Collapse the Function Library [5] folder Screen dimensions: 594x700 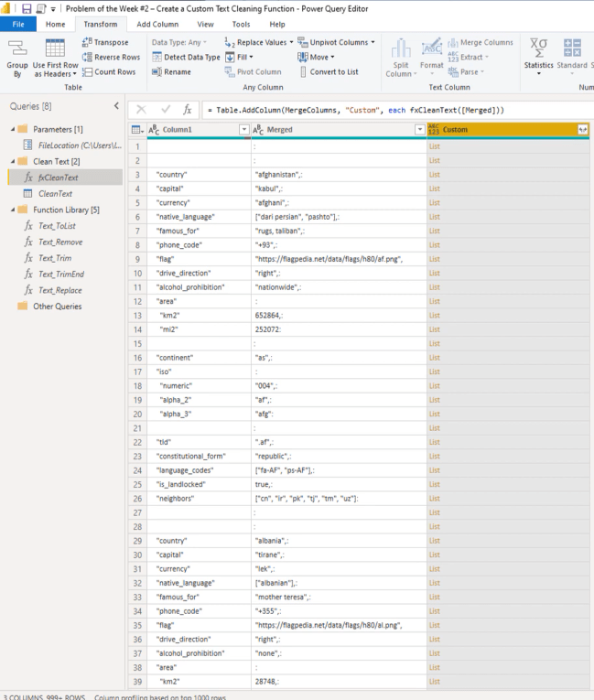pos(13,210)
